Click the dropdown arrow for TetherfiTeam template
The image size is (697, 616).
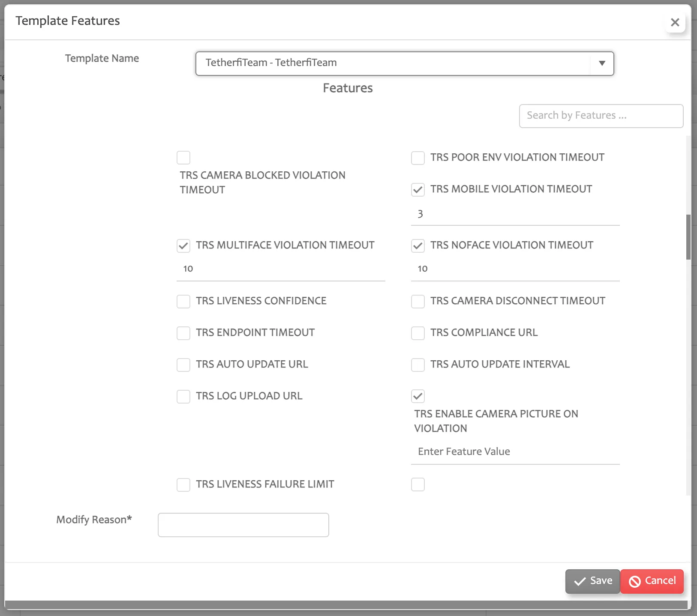(x=602, y=63)
